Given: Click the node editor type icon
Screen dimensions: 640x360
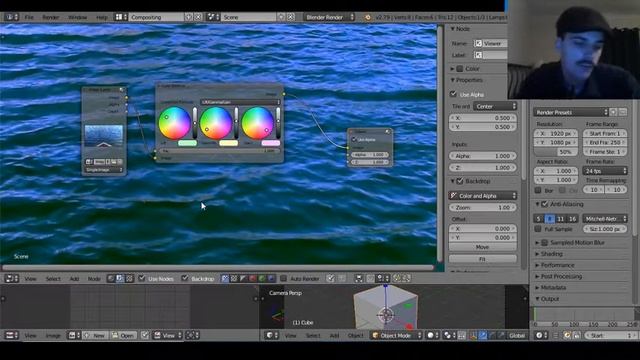Looking at the screenshot, I should click(x=11, y=278).
